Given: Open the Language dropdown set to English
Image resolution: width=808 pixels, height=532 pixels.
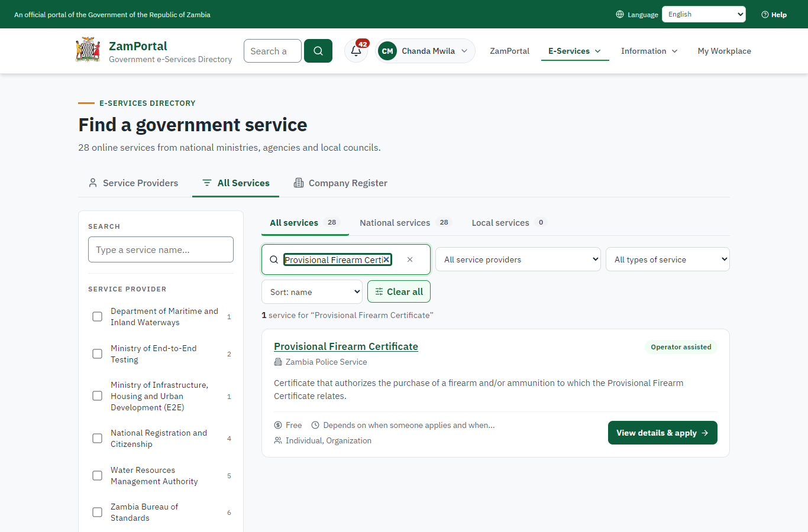Looking at the screenshot, I should click(x=704, y=14).
